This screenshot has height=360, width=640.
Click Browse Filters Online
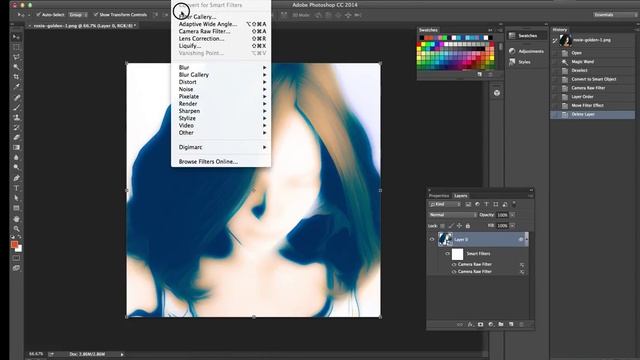point(221,162)
